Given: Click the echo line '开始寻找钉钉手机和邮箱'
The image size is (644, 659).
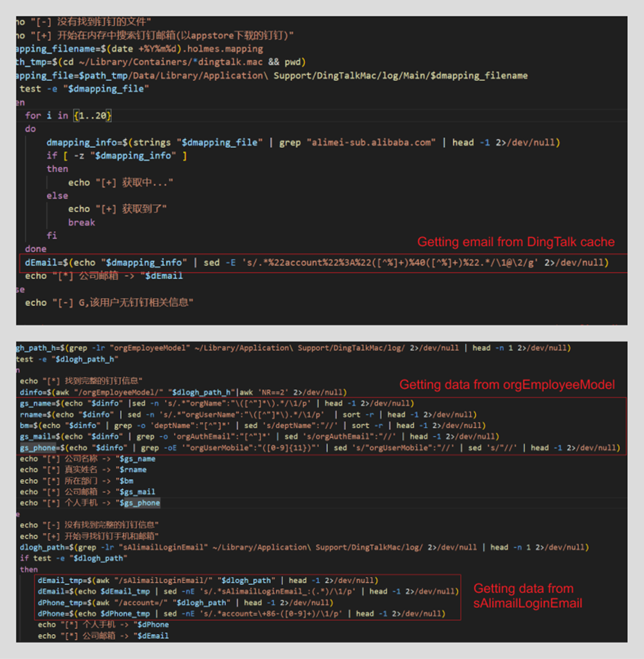Looking at the screenshot, I should click(x=90, y=536).
